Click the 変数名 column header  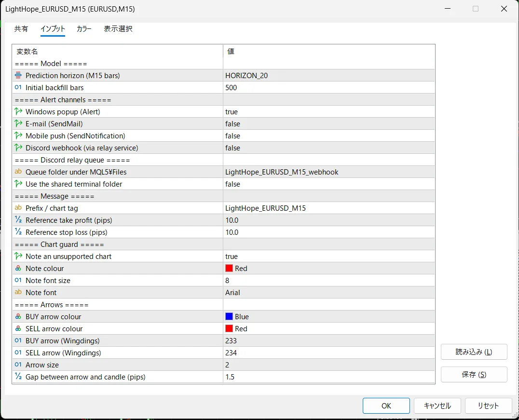click(118, 51)
